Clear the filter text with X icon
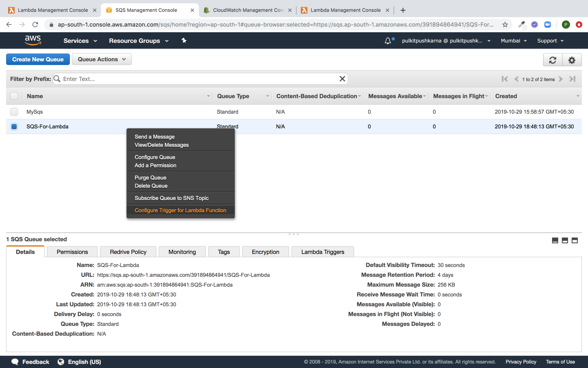Viewport: 588px width, 368px height. coord(342,79)
